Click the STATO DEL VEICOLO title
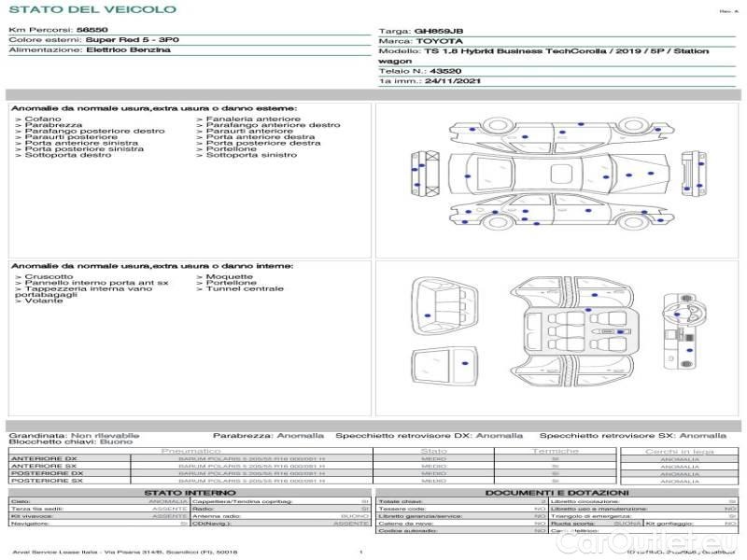 tap(92, 9)
